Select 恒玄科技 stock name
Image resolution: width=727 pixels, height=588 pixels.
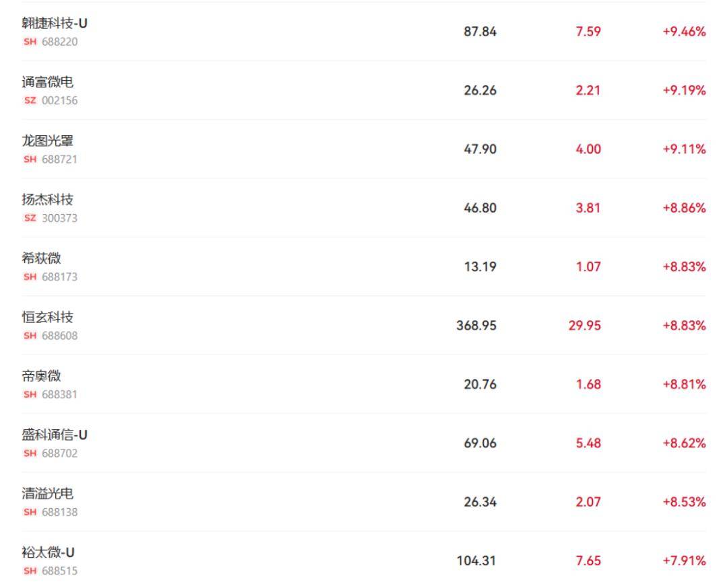point(47,318)
